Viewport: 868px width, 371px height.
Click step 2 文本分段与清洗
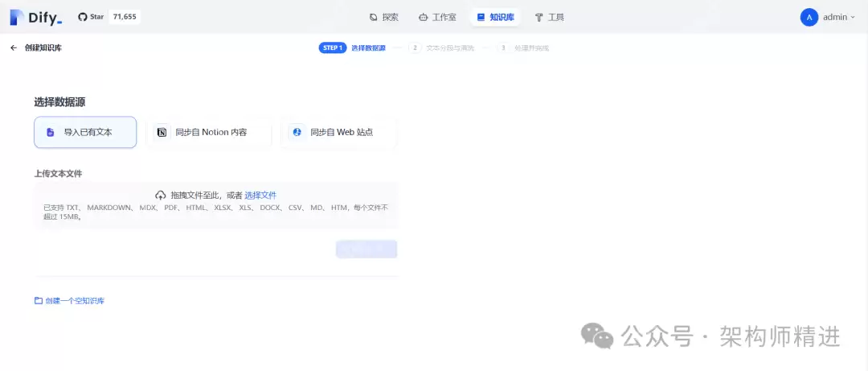tap(442, 48)
